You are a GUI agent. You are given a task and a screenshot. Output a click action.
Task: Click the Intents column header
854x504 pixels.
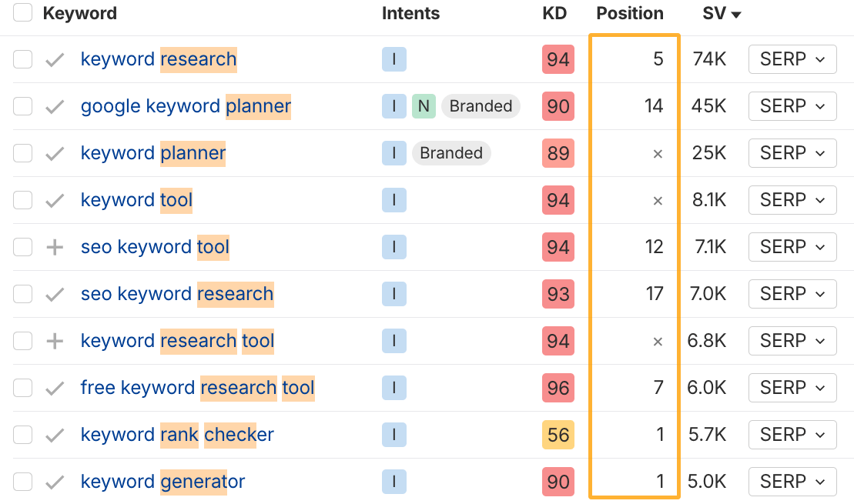[x=410, y=13]
